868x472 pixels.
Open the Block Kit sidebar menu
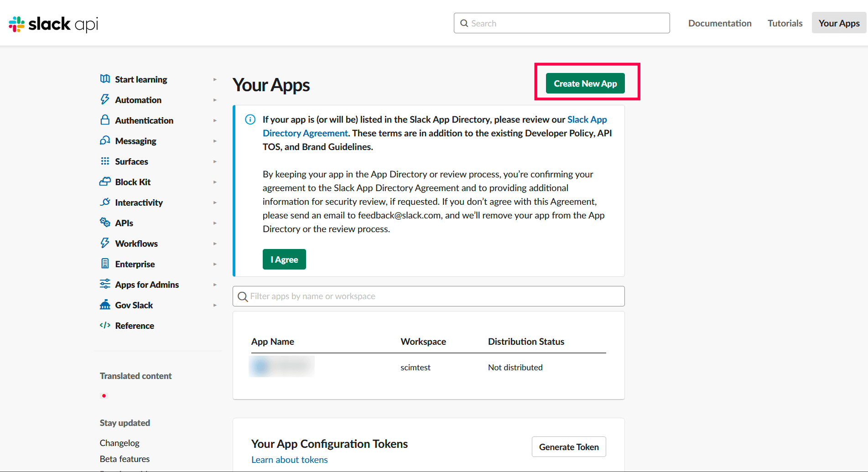pyautogui.click(x=133, y=182)
